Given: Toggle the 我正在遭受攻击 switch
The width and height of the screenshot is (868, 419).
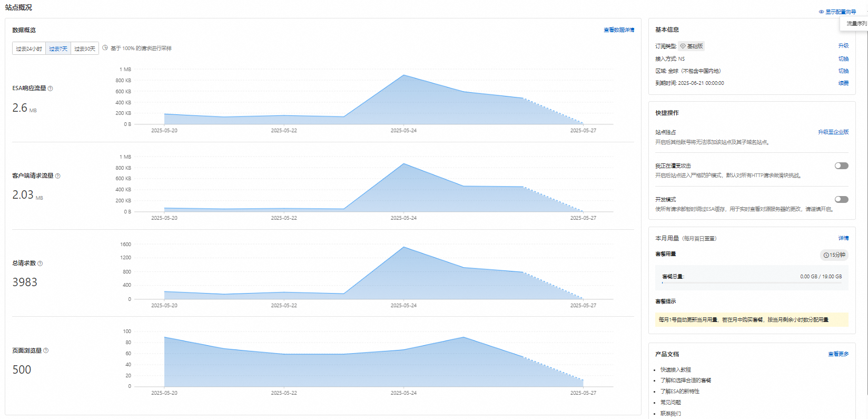Looking at the screenshot, I should 842,166.
